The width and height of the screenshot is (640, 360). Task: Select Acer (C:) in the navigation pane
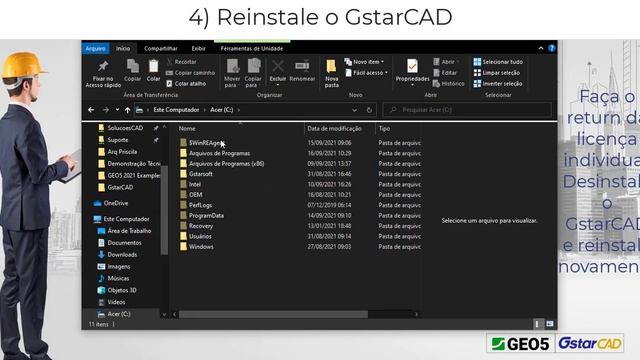tap(119, 314)
